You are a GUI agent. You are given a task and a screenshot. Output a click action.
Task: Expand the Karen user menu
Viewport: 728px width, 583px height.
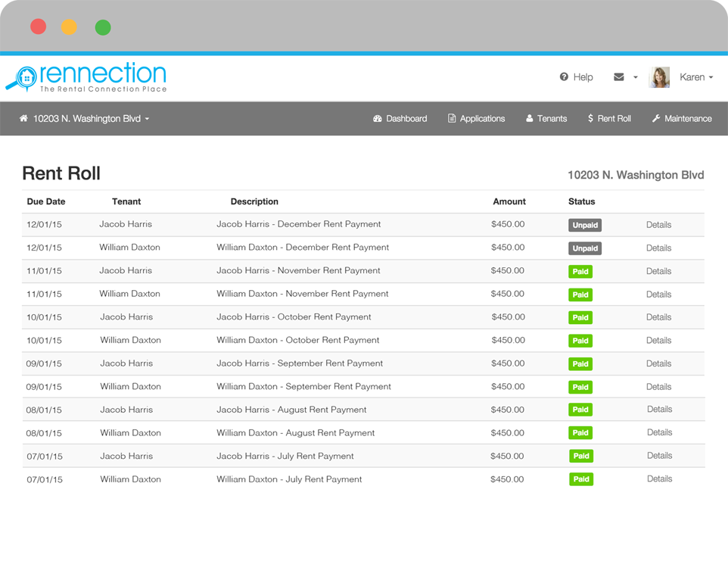[696, 77]
